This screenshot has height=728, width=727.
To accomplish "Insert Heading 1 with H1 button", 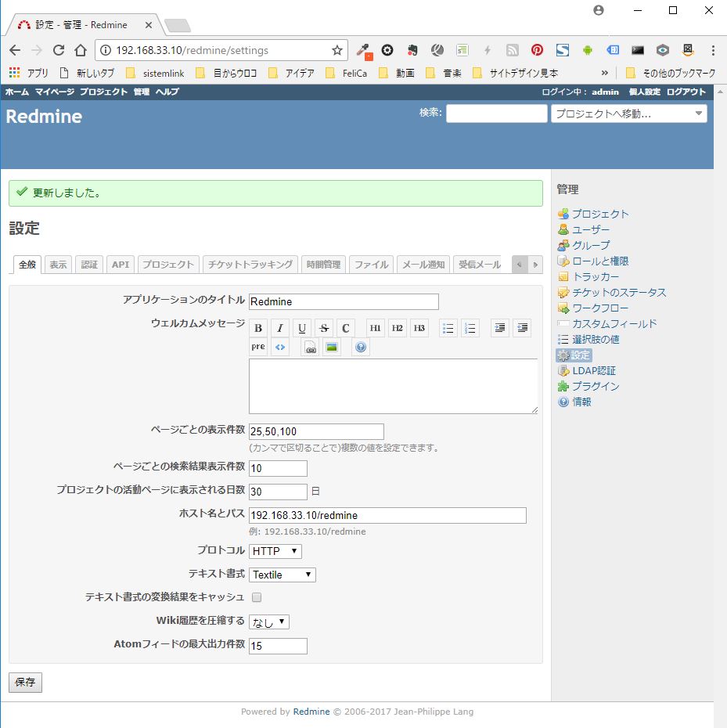I will tap(375, 328).
